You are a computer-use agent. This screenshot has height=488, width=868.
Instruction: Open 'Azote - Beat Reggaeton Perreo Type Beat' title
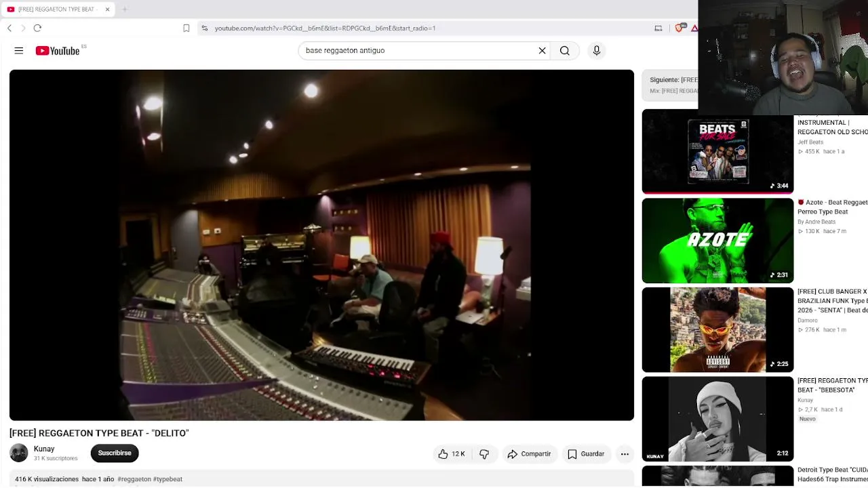coord(833,207)
